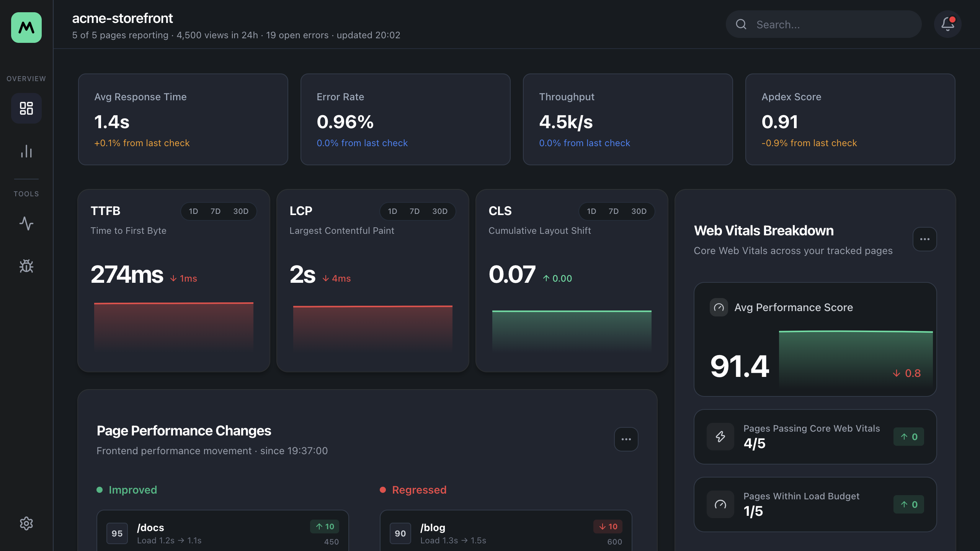This screenshot has height=551, width=980.
Task: Open the Avg Response Time card
Action: point(183,119)
